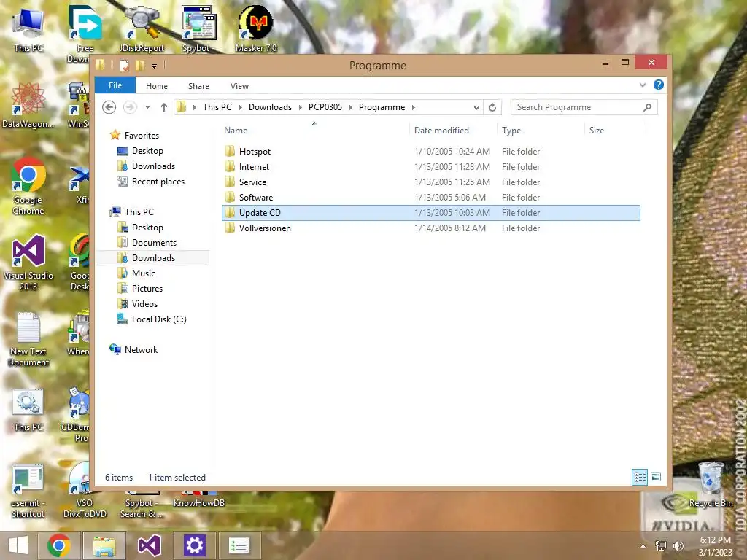Open the File ribbon tab

[115, 85]
